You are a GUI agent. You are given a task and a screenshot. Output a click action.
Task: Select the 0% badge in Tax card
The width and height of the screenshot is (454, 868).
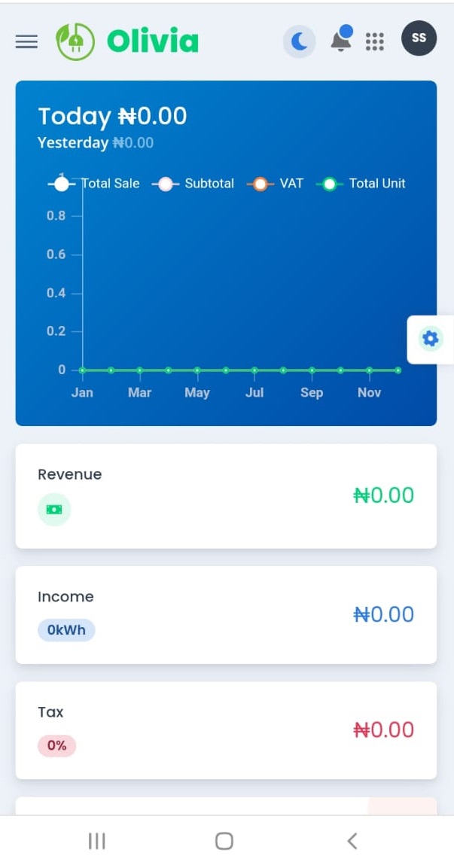[x=56, y=745]
